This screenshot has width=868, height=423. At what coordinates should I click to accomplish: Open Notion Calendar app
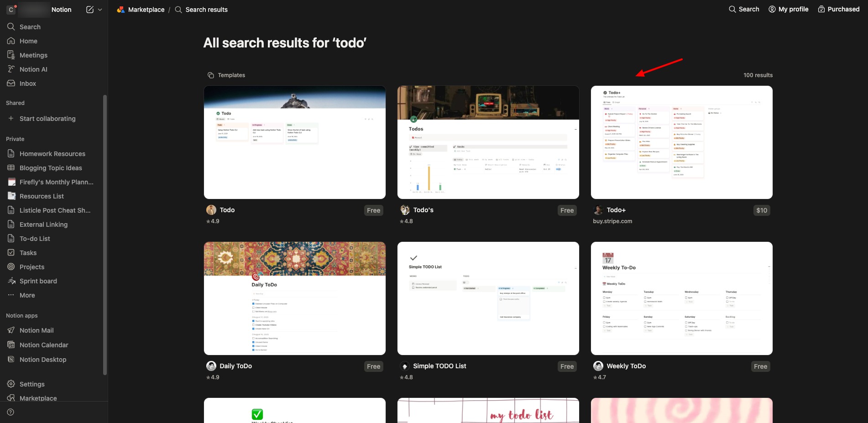tap(44, 345)
